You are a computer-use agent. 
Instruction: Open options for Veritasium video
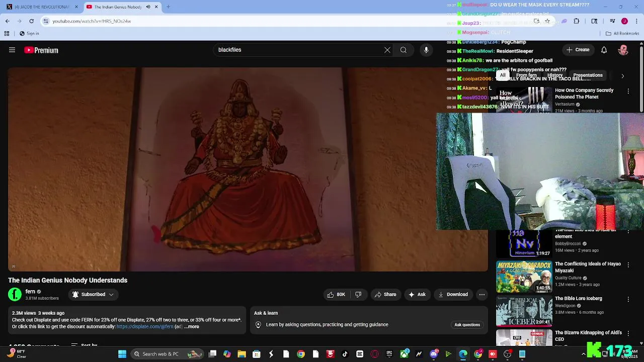click(628, 92)
